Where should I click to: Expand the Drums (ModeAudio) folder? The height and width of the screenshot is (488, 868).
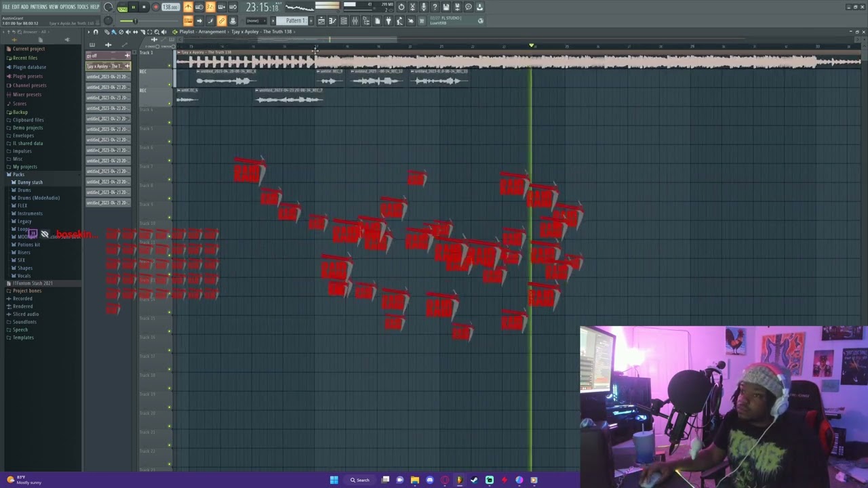[x=38, y=198]
